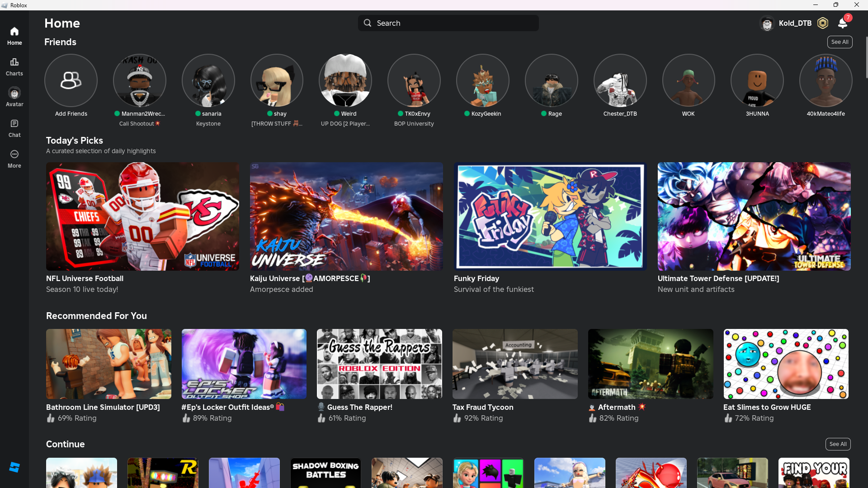Click the NFL Universe Football title
Screen dimensions: 868x488
pos(85,278)
